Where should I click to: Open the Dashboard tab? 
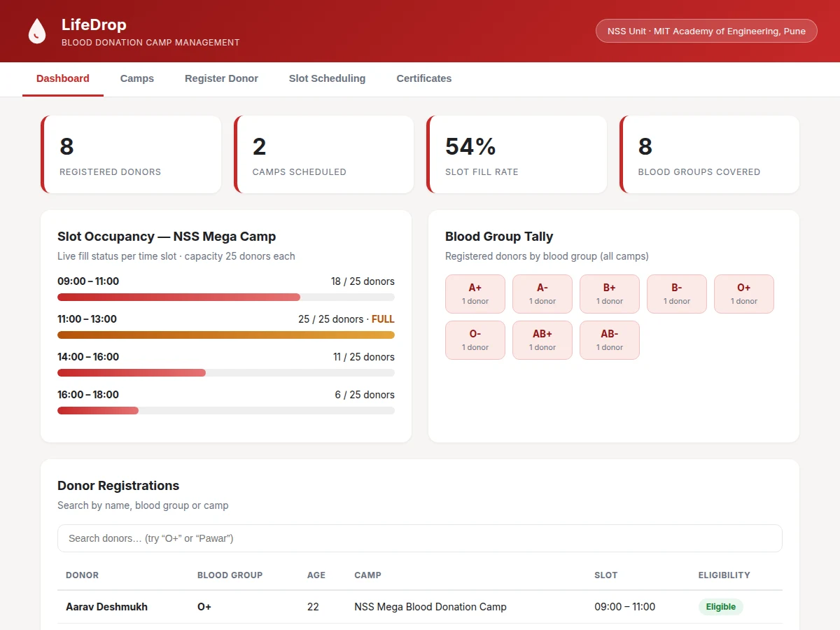tap(63, 78)
